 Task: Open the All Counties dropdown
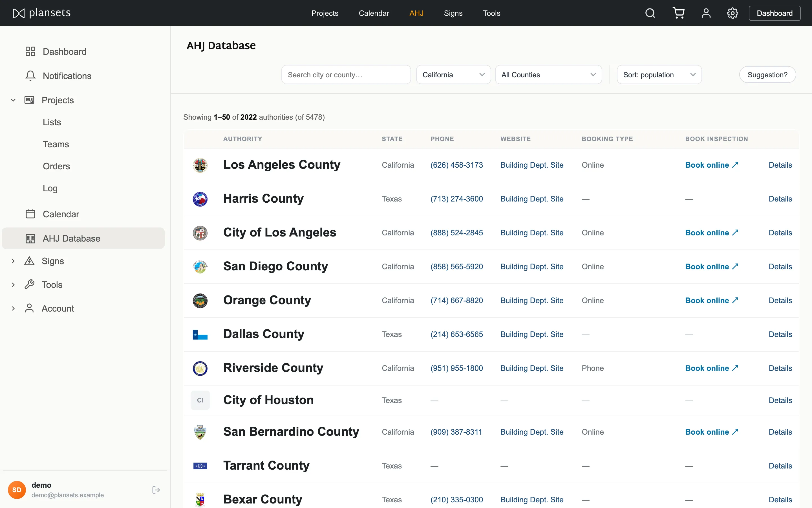coord(548,75)
